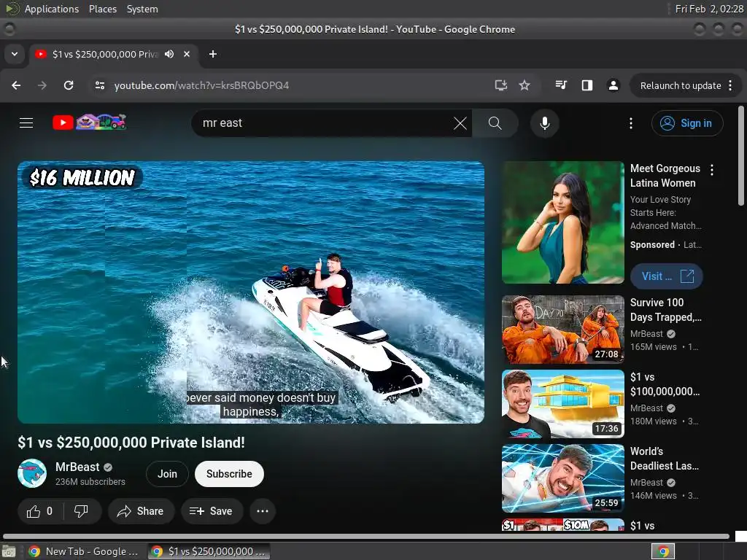The height and width of the screenshot is (560, 747).
Task: Open MrBeast channel avatar
Action: point(32,473)
